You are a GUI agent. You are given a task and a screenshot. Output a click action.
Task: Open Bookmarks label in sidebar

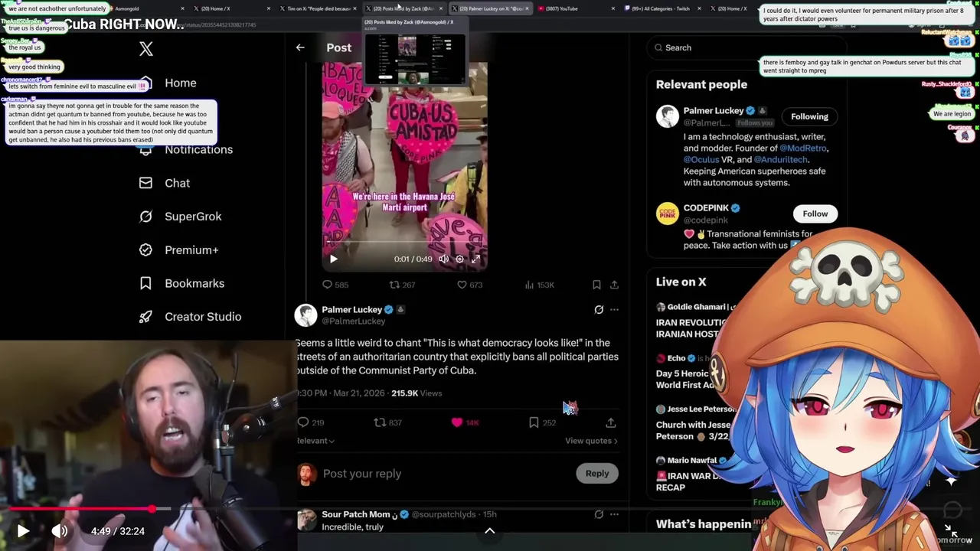(194, 283)
